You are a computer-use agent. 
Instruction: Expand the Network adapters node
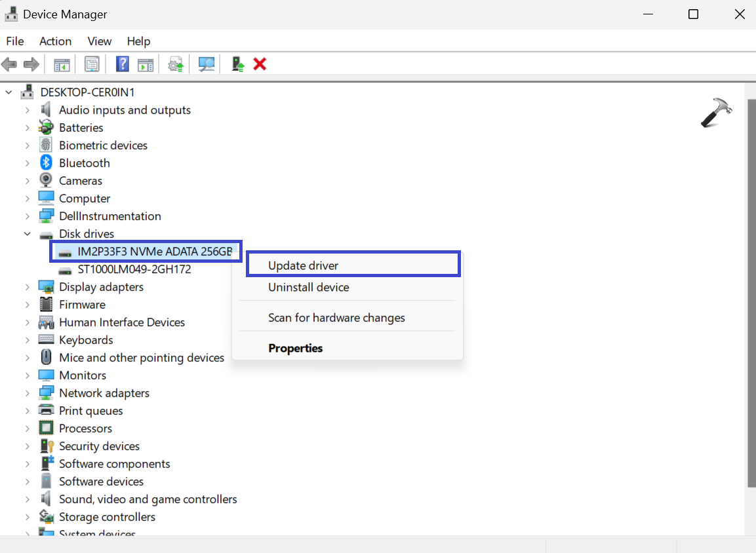click(28, 393)
